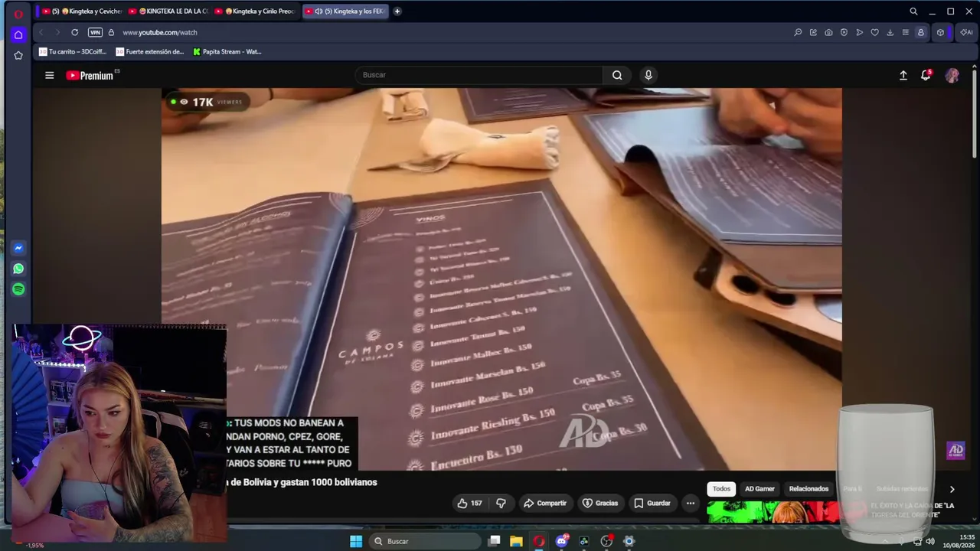Screen dimensions: 980x551
Task: Toggle Opera VPN badge
Action: [x=95, y=32]
